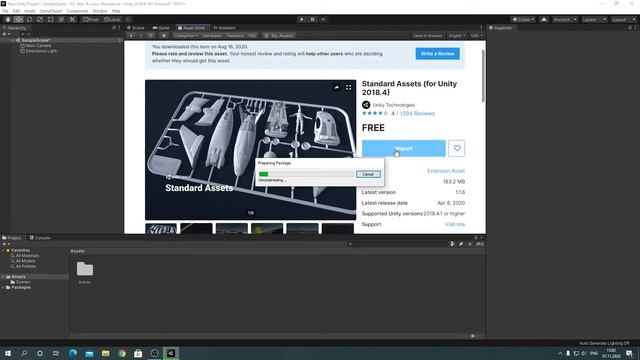
Task: Toggle Pivot/Center handle position
Action: pos(91,20)
